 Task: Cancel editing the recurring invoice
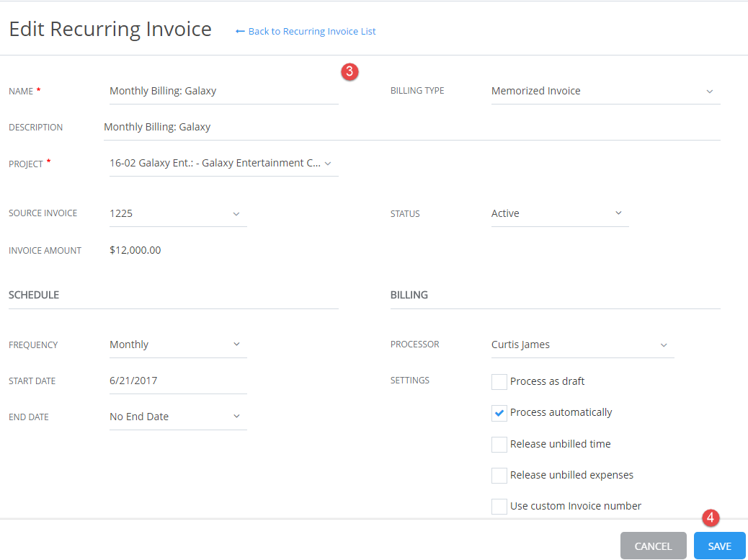(653, 546)
